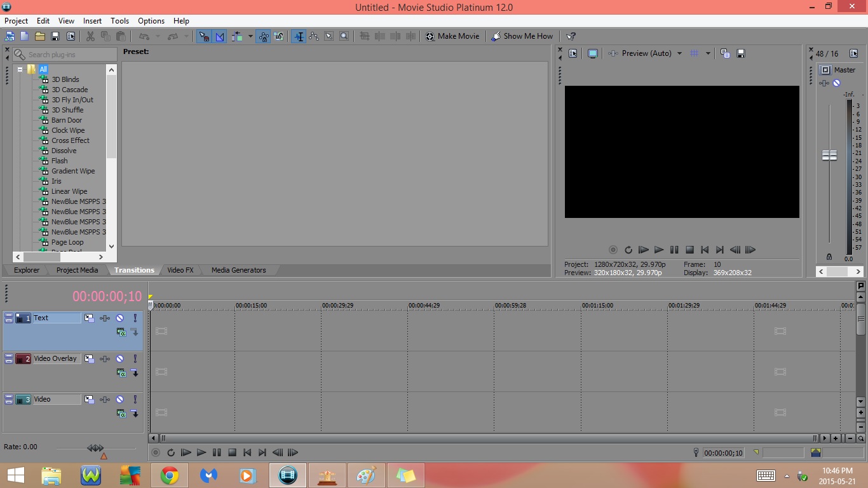Select the Envelope edit tool
The height and width of the screenshot is (488, 868).
point(314,36)
